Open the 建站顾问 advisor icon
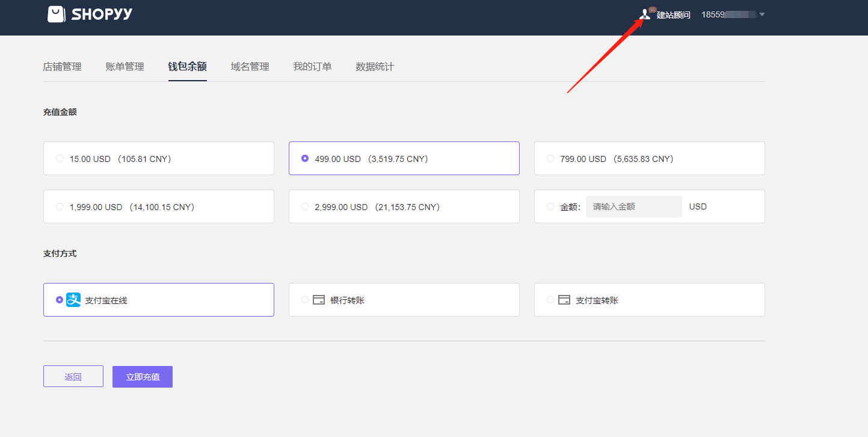 [645, 14]
